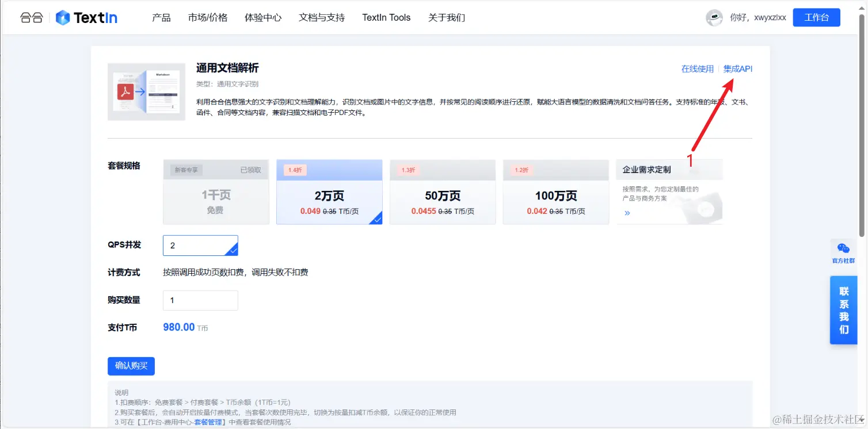Click the 通用文档解析 title
This screenshot has height=429, width=868.
coord(227,68)
